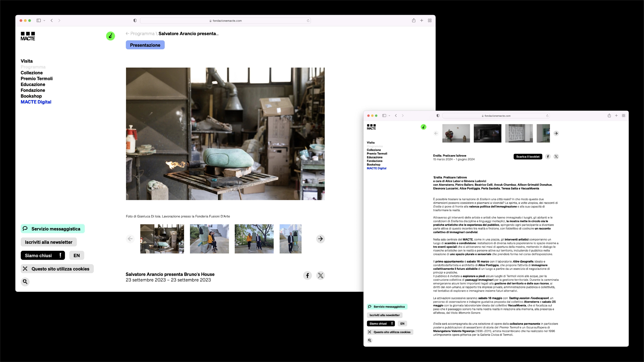Next thumbnails arrow in Ersilia gallery
Image resolution: width=644 pixels, height=362 pixels.
pyautogui.click(x=556, y=133)
